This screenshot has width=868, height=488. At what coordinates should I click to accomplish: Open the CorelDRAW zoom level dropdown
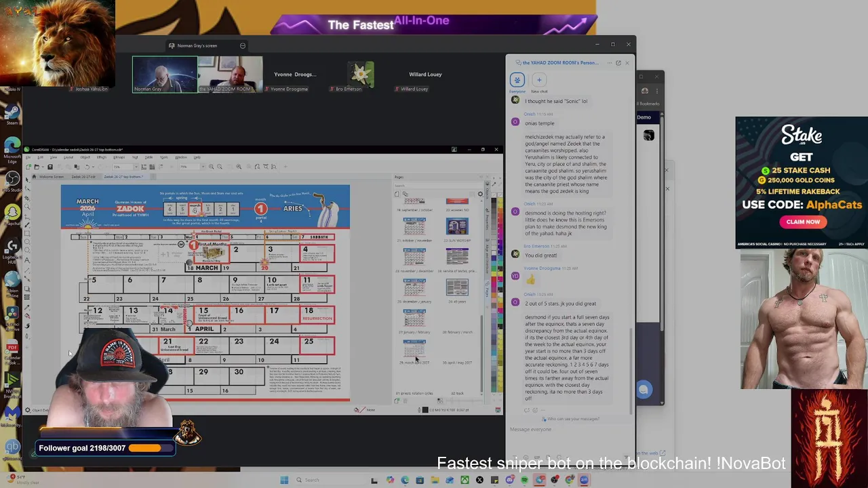[x=136, y=167]
